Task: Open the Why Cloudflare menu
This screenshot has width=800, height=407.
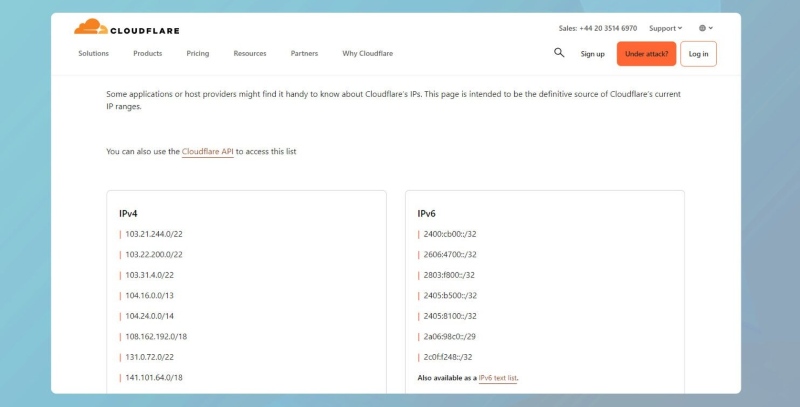Action: [367, 54]
